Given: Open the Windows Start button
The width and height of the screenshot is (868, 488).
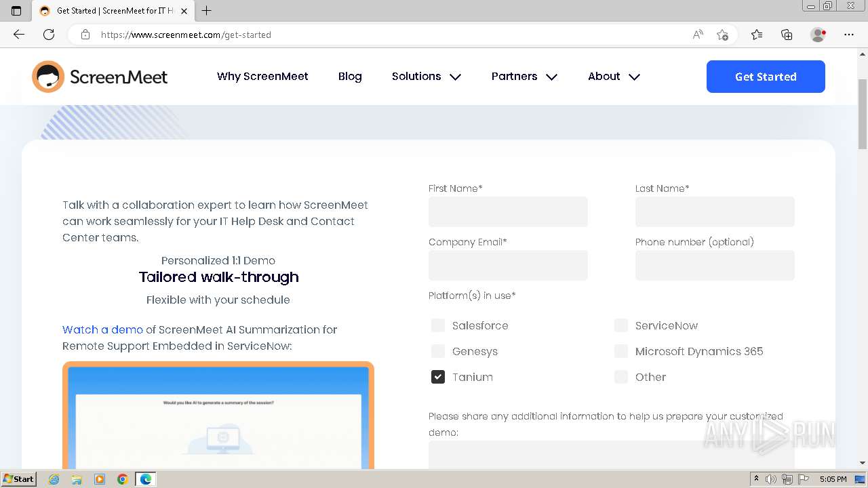Looking at the screenshot, I should point(18,479).
